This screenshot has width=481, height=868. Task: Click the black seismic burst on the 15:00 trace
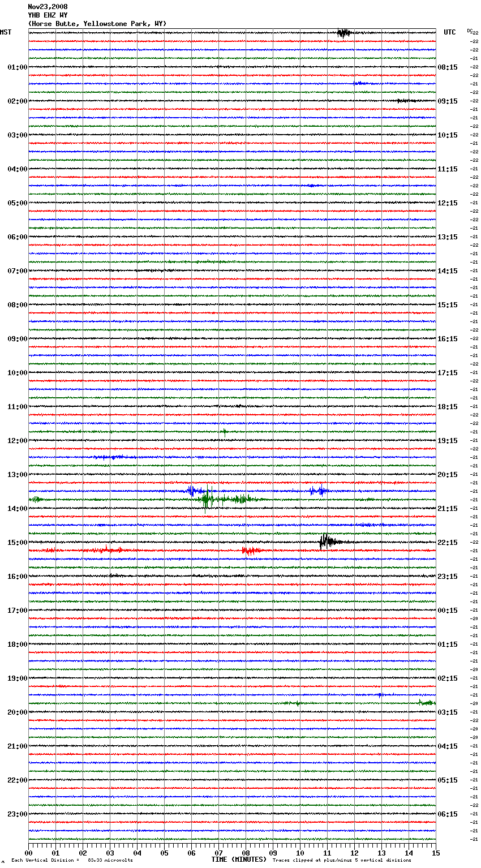330,542
